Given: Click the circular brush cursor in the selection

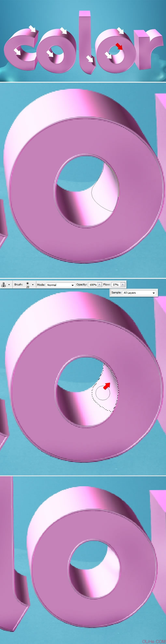Looking at the screenshot, I should (103, 393).
